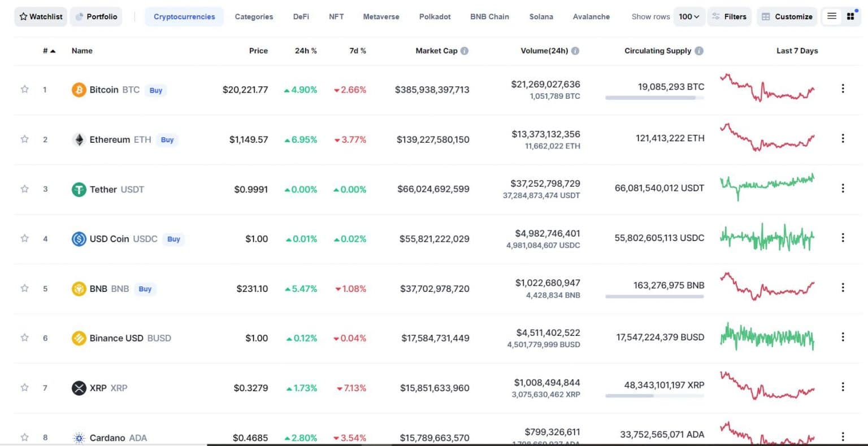Sort table by Volume(24h) header
The width and height of the screenshot is (868, 446).
[x=544, y=51]
